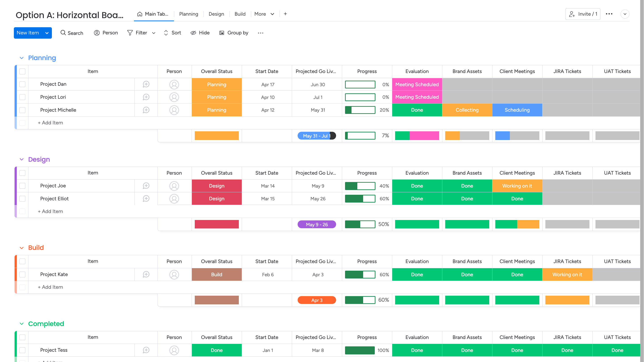Open updates bubble for Project Dan
Image resolution: width=644 pixels, height=362 pixels.
tap(146, 84)
